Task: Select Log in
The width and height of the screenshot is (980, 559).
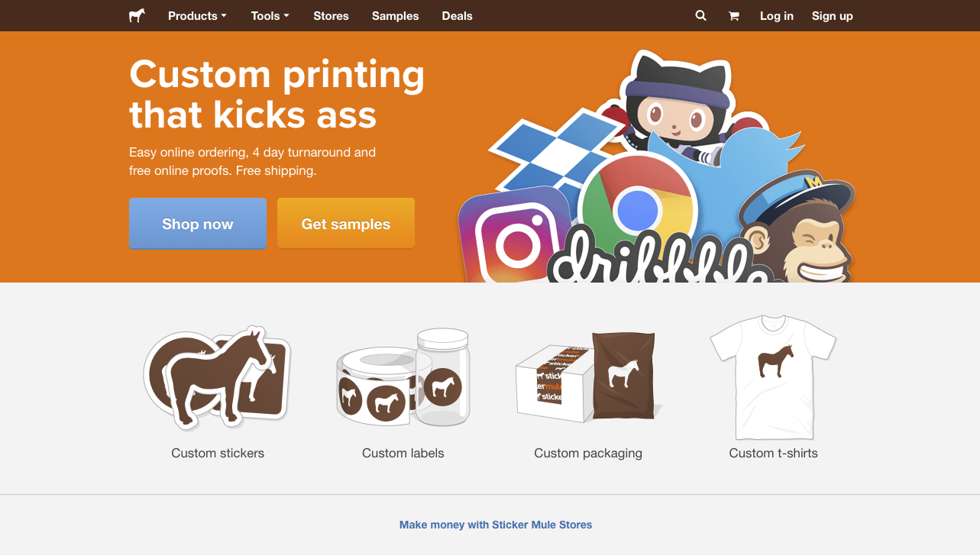Action: point(777,15)
